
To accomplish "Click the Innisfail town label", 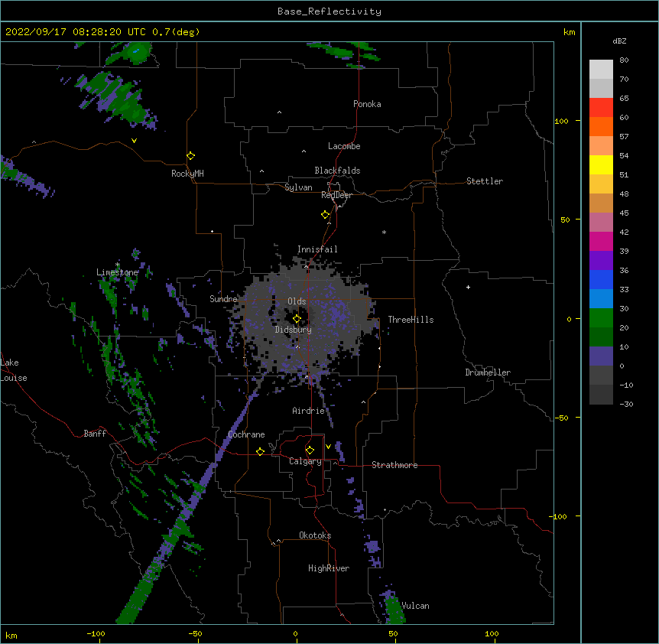I will (317, 249).
